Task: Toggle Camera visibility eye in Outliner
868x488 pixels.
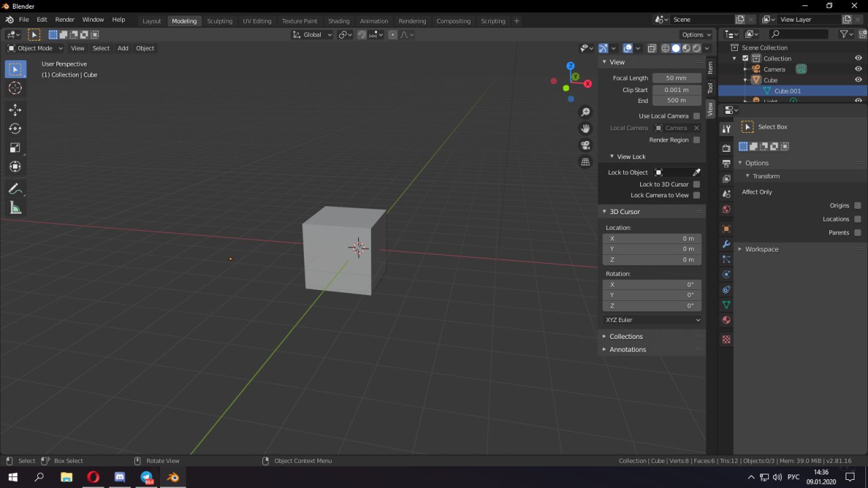Action: point(859,69)
